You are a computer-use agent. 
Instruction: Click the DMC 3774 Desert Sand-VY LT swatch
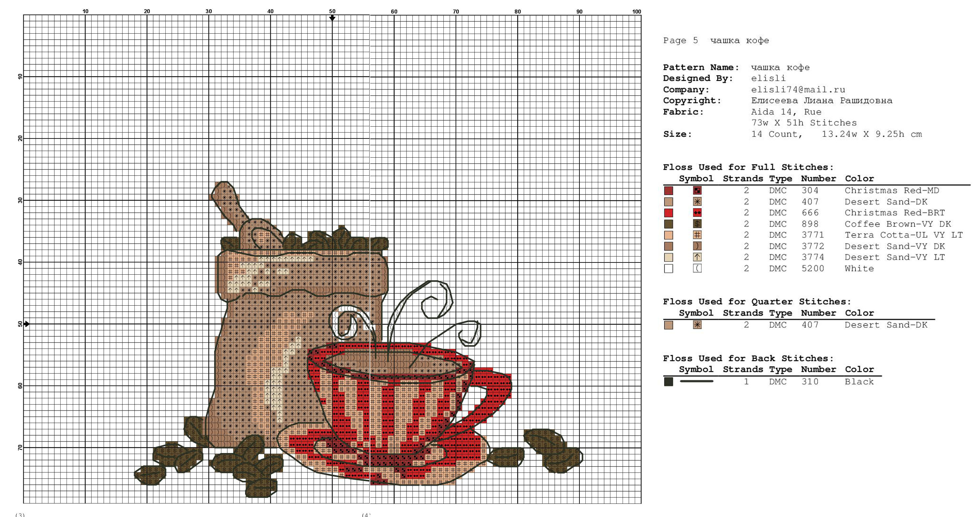(x=668, y=258)
